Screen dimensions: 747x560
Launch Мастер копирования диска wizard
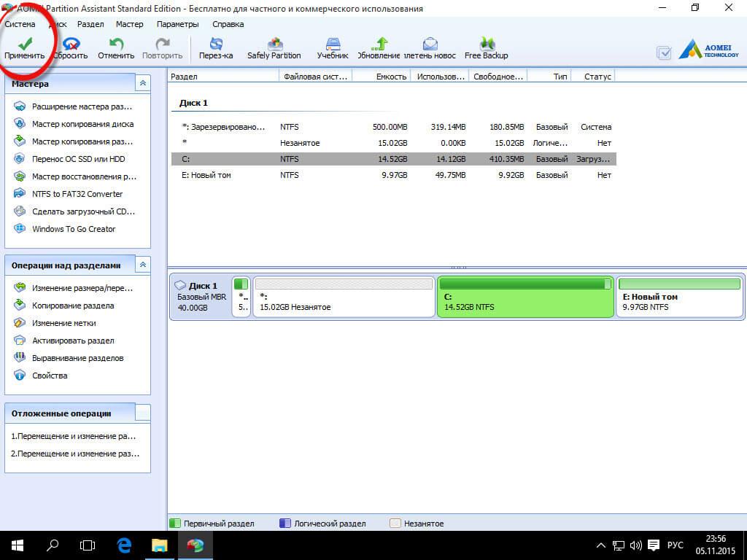(83, 124)
